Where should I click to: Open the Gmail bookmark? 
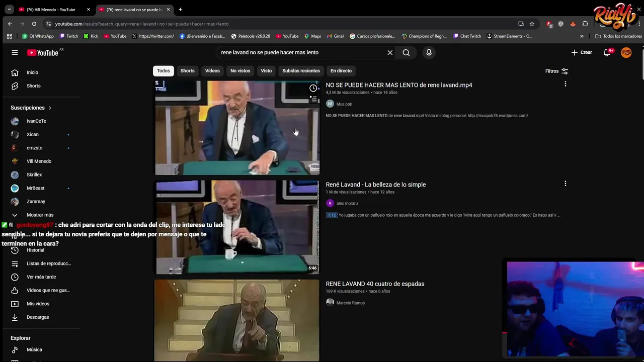(336, 36)
